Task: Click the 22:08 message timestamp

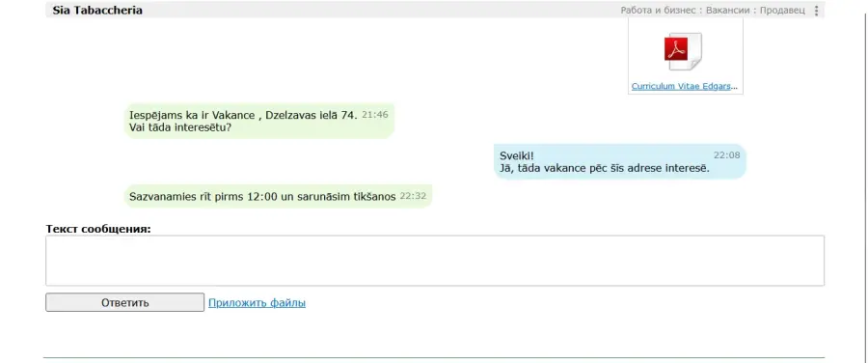Action: pos(726,155)
